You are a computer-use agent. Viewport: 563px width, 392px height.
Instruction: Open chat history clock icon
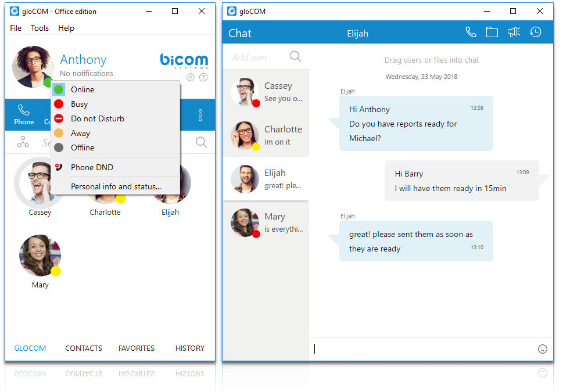point(536,33)
